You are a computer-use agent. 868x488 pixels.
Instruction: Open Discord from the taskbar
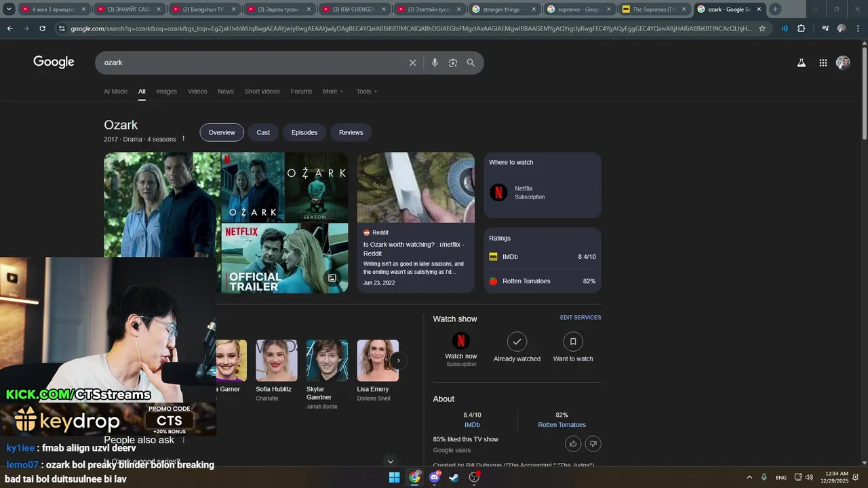click(x=435, y=477)
